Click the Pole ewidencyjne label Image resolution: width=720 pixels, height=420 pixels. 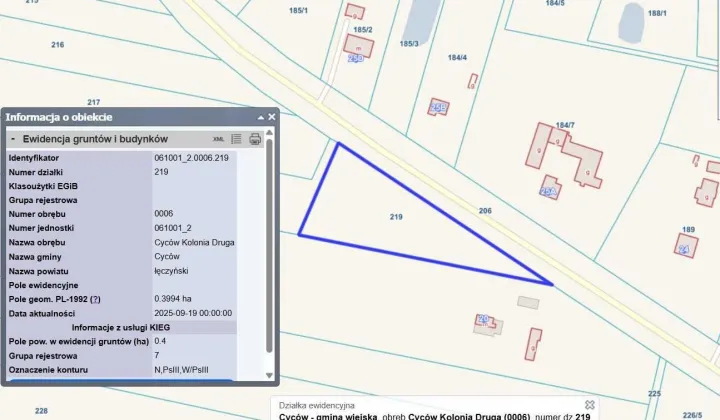[x=43, y=286]
